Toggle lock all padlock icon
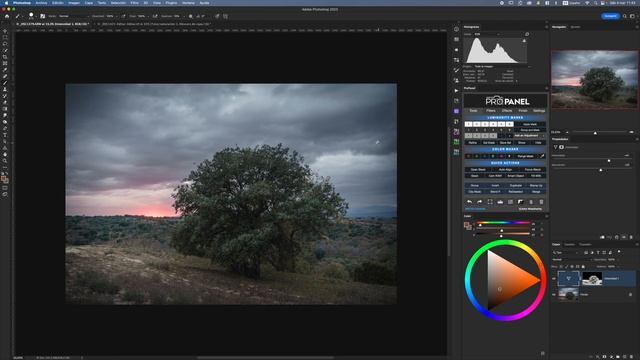640x360 pixels. tap(583, 267)
